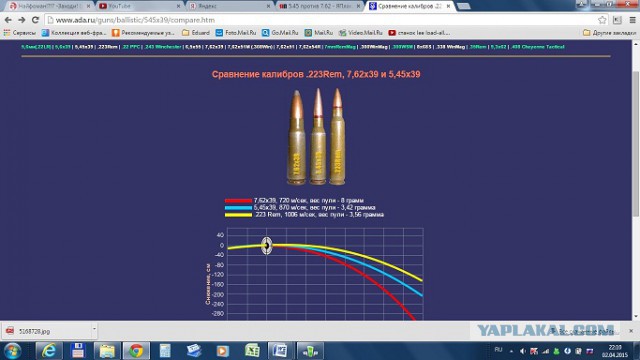Close the YouTube tab

point(178,6)
